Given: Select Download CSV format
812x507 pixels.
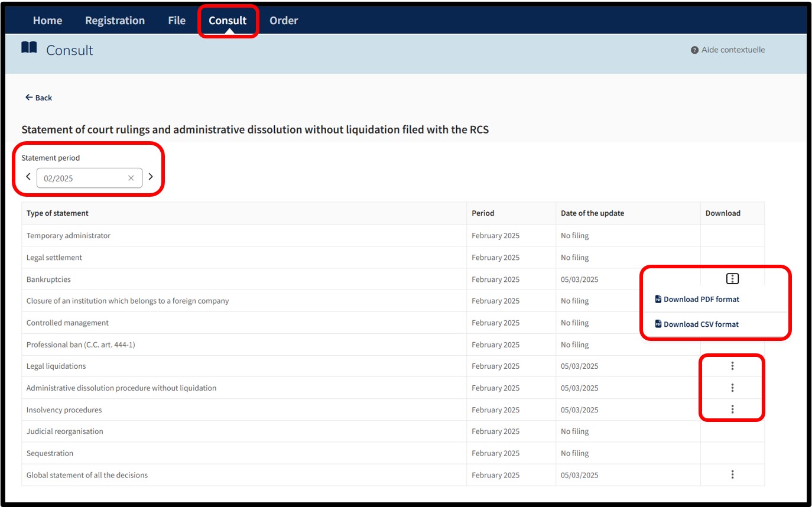Looking at the screenshot, I should coord(697,324).
